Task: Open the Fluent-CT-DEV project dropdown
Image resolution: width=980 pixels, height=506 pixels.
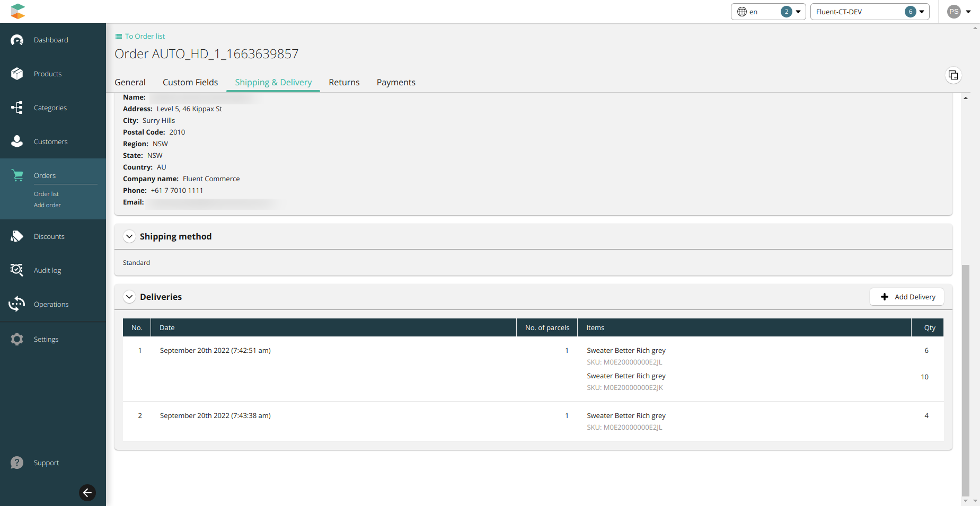Action: [x=869, y=12]
